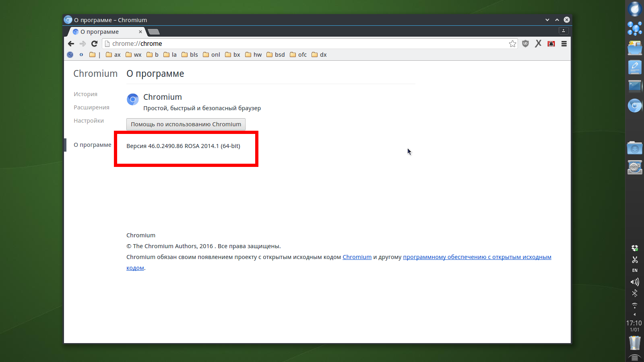644x362 pixels.
Task: Open the la bookmark folder
Action: pos(170,55)
